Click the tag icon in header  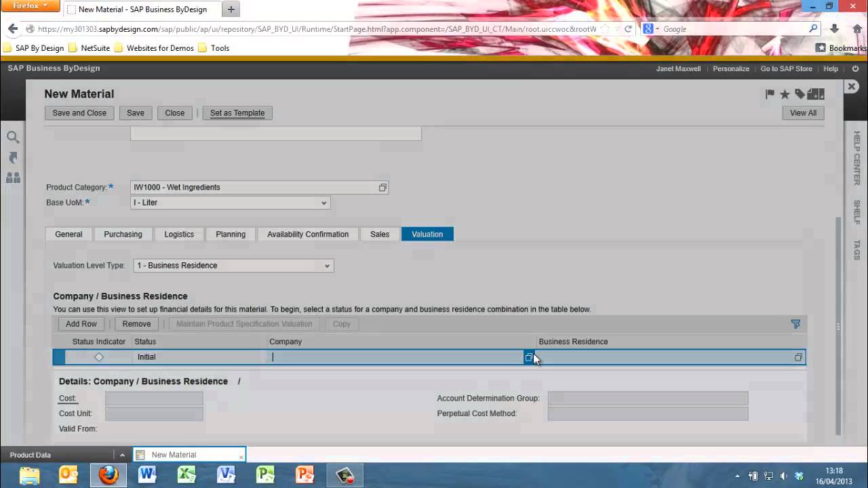(800, 94)
